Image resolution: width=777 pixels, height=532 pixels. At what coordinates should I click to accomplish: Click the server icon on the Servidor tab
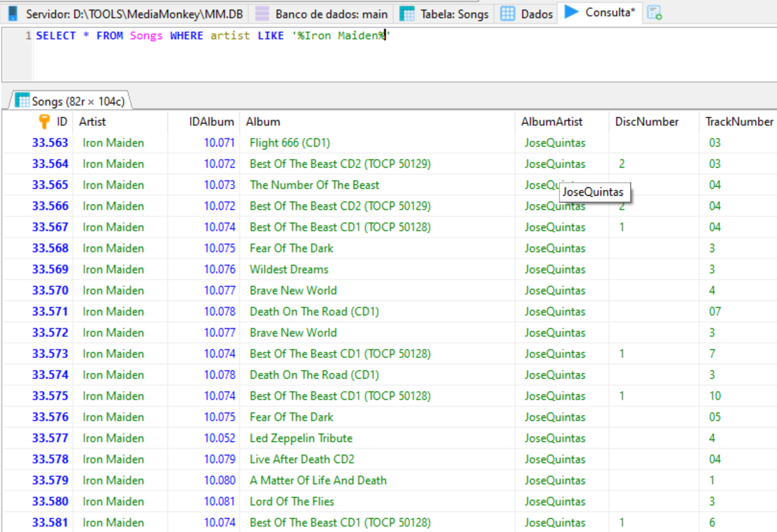point(13,13)
